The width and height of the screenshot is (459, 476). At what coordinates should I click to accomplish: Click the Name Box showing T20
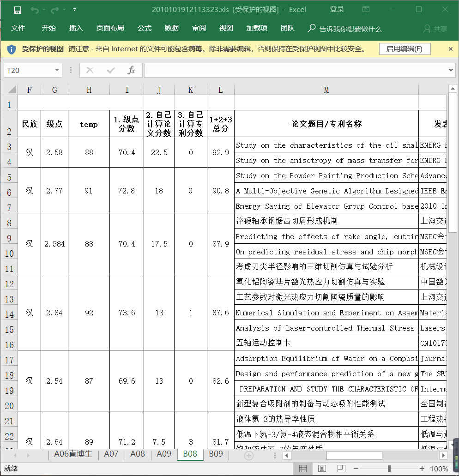[29, 71]
